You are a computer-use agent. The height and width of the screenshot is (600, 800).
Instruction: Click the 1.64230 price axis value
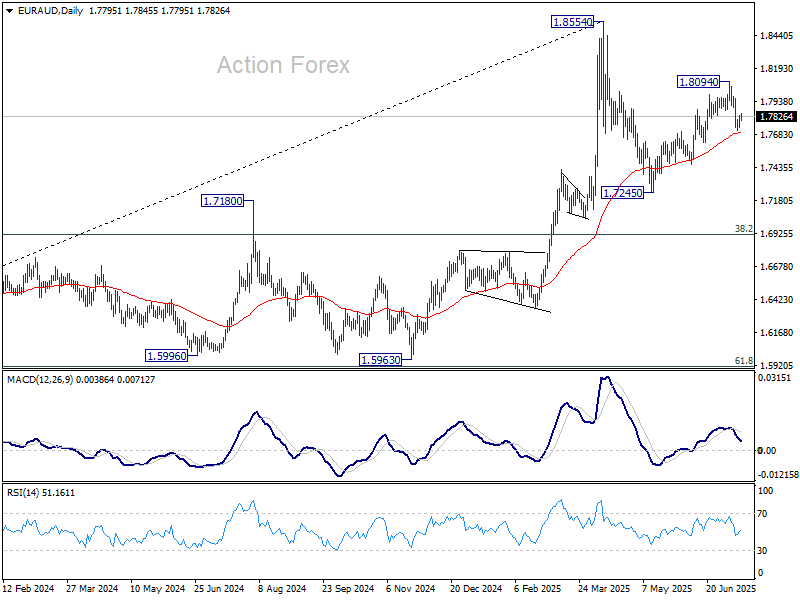tap(777, 299)
